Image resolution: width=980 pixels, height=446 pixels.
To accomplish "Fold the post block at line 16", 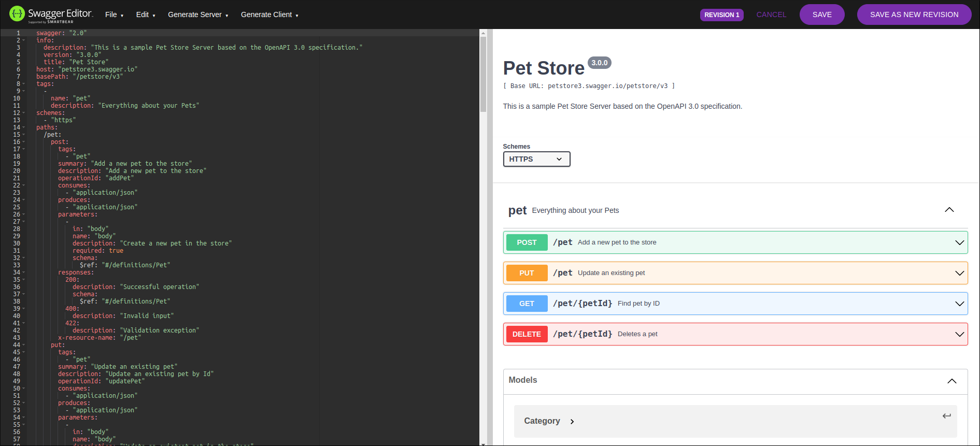I will 24,142.
